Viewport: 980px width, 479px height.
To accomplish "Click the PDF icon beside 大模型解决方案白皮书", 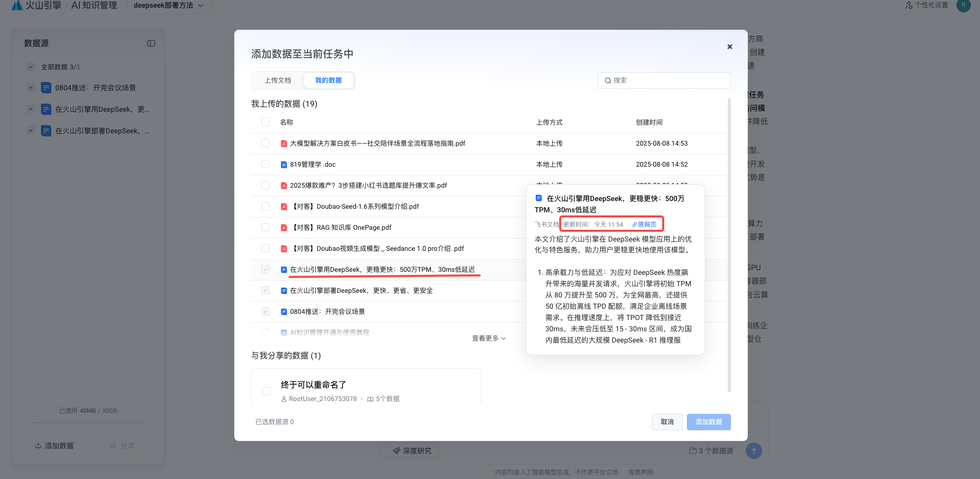I will [283, 144].
